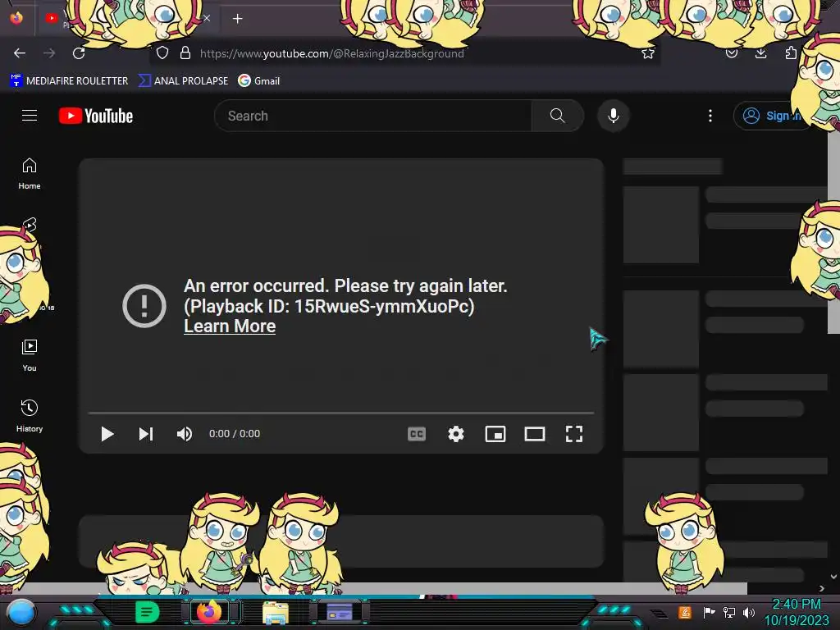This screenshot has height=630, width=840.
Task: Mute the video player volume
Action: pyautogui.click(x=185, y=434)
